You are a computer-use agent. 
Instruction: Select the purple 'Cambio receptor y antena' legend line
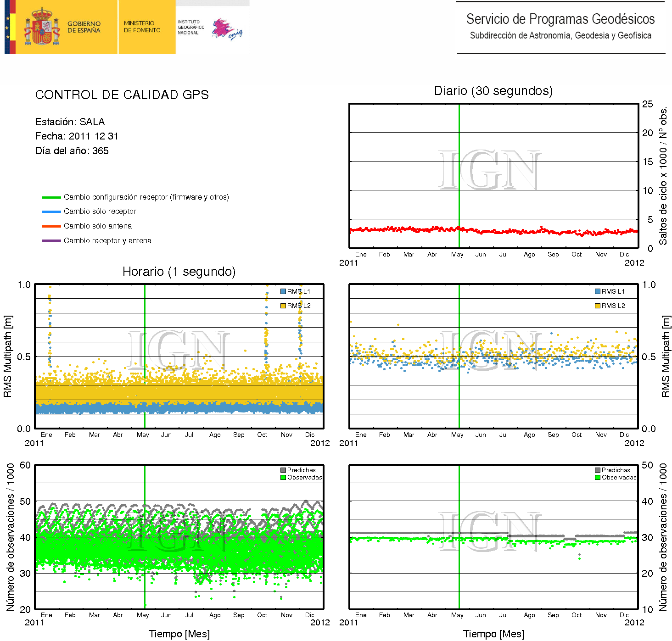(51, 241)
